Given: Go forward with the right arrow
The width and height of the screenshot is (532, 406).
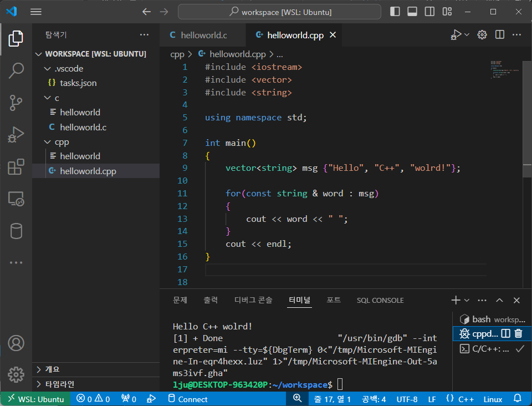Looking at the screenshot, I should (x=164, y=12).
